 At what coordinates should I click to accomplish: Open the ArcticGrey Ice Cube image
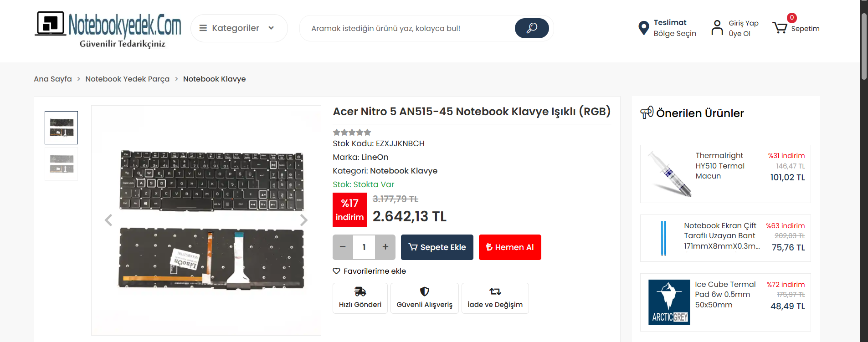coord(669,302)
